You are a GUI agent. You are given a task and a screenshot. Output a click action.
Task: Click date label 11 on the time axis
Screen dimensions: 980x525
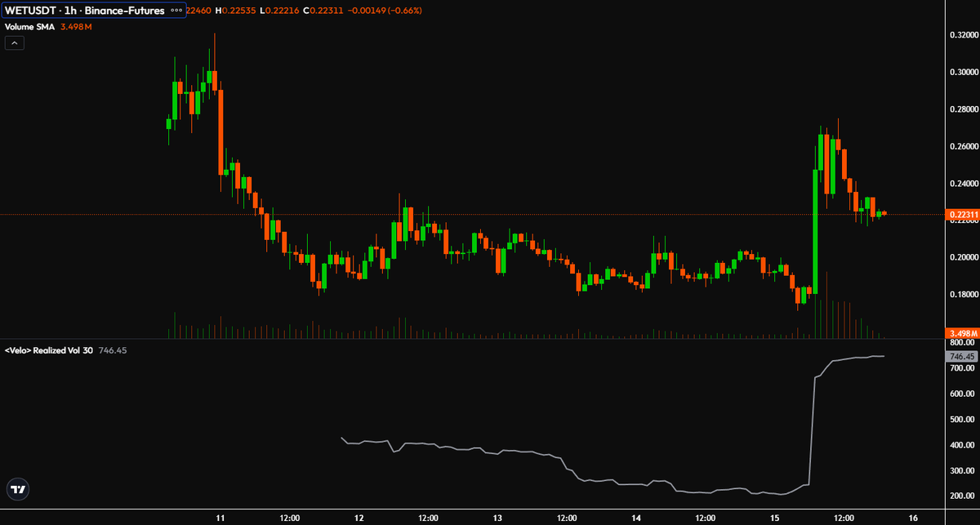pyautogui.click(x=220, y=518)
